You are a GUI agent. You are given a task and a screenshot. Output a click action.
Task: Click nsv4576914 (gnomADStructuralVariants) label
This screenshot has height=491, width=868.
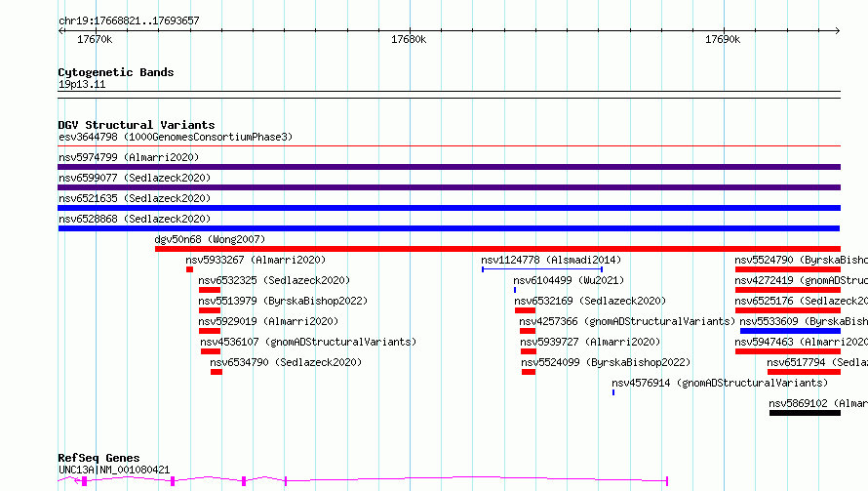pyautogui.click(x=720, y=383)
